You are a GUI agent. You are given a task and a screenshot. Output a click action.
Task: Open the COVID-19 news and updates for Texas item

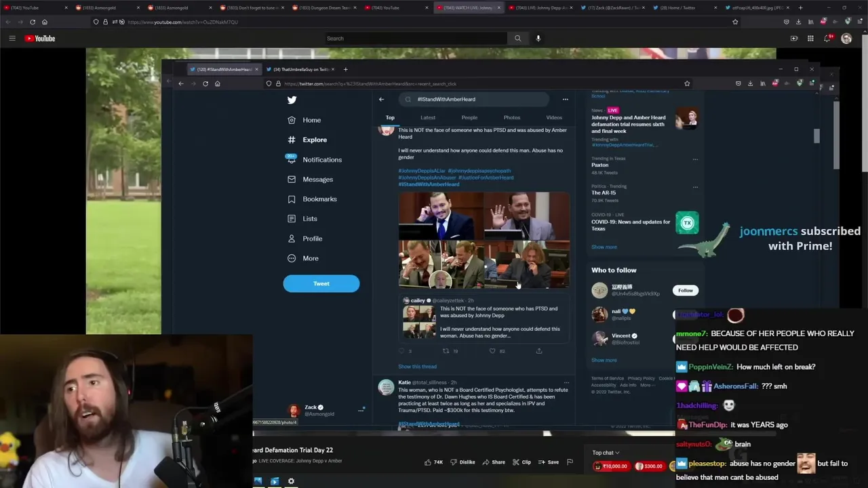pos(644,223)
